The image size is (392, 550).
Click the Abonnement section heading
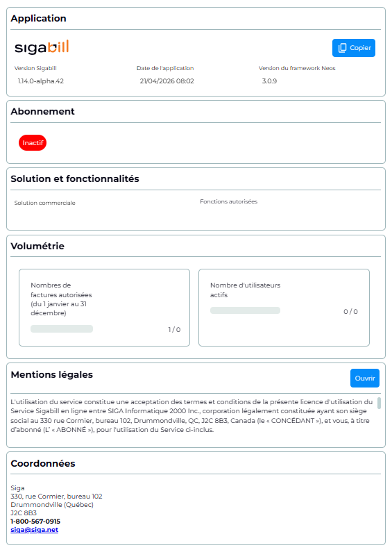tap(42, 111)
